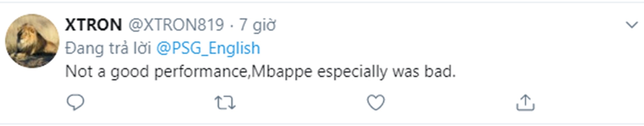Click the word "especially" in the tweet
The image size is (644, 126).
pyautogui.click(x=352, y=72)
